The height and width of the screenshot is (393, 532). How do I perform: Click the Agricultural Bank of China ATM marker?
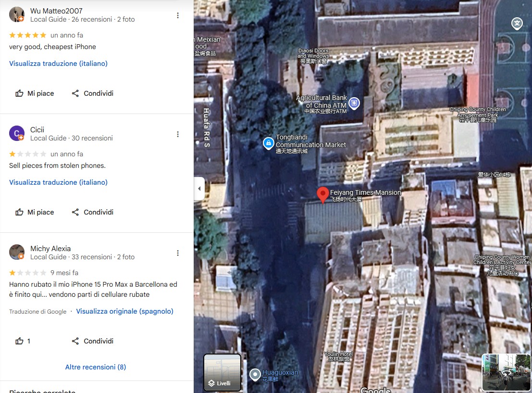[x=354, y=103]
